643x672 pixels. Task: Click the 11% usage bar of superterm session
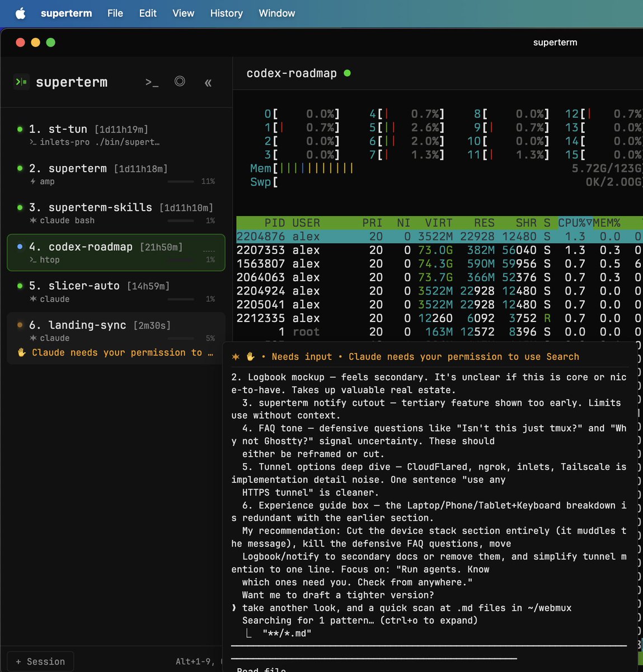181,181
